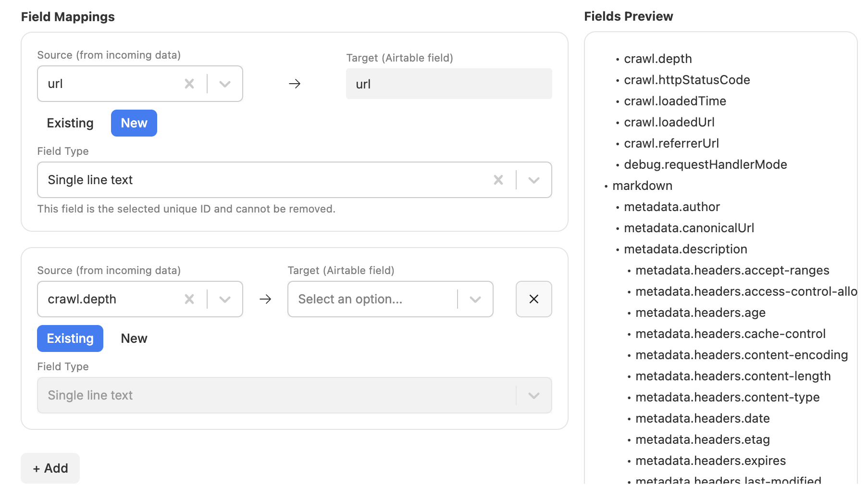
Task: Enable New mode on the url mapping
Action: [134, 123]
